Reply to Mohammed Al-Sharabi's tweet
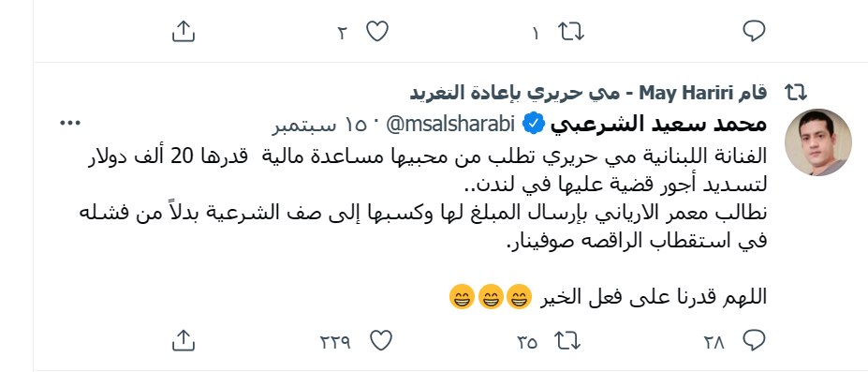Image resolution: width=868 pixels, height=372 pixels. click(x=754, y=340)
